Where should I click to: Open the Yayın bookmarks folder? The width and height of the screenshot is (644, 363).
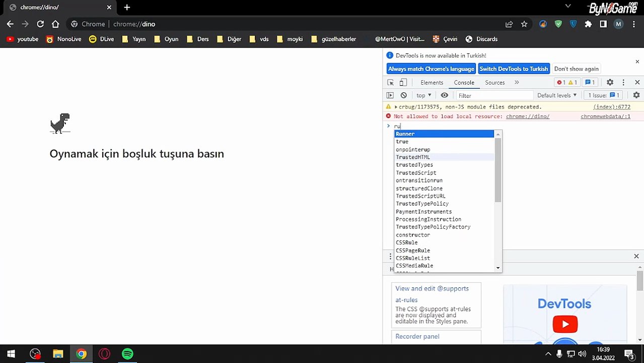tap(133, 39)
